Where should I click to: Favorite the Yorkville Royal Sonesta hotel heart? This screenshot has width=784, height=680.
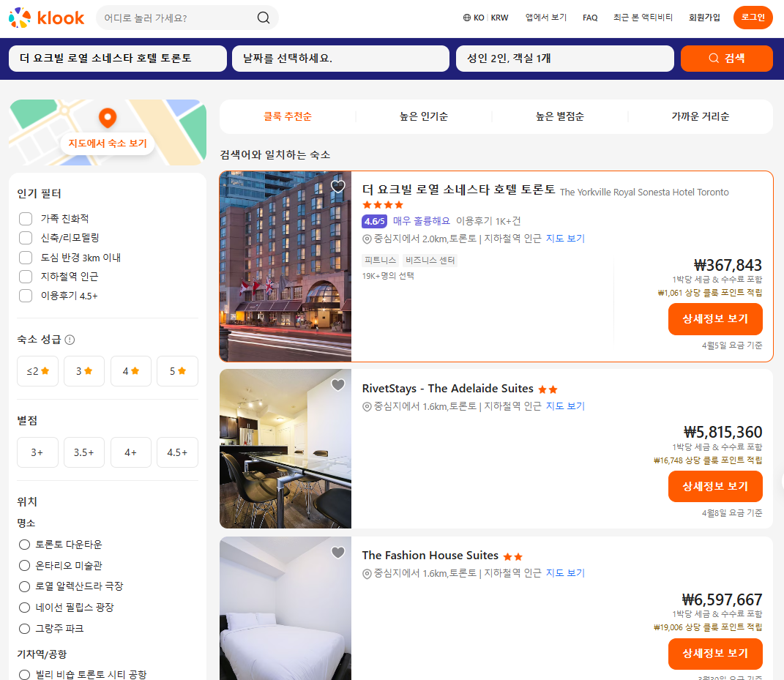(x=338, y=186)
